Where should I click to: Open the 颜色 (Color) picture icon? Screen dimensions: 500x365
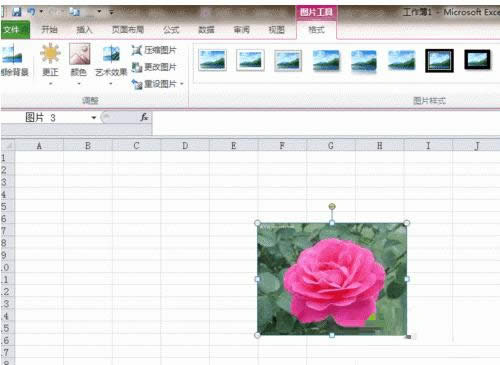pos(79,54)
